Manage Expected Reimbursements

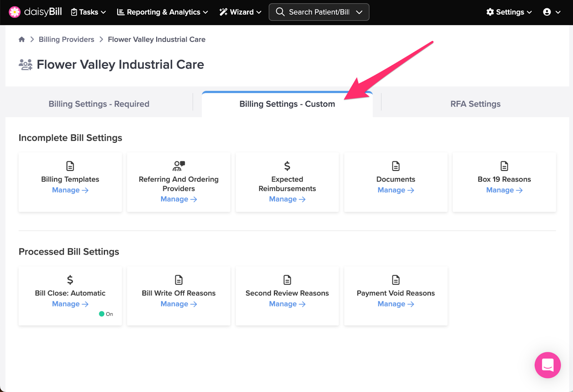[x=287, y=199]
